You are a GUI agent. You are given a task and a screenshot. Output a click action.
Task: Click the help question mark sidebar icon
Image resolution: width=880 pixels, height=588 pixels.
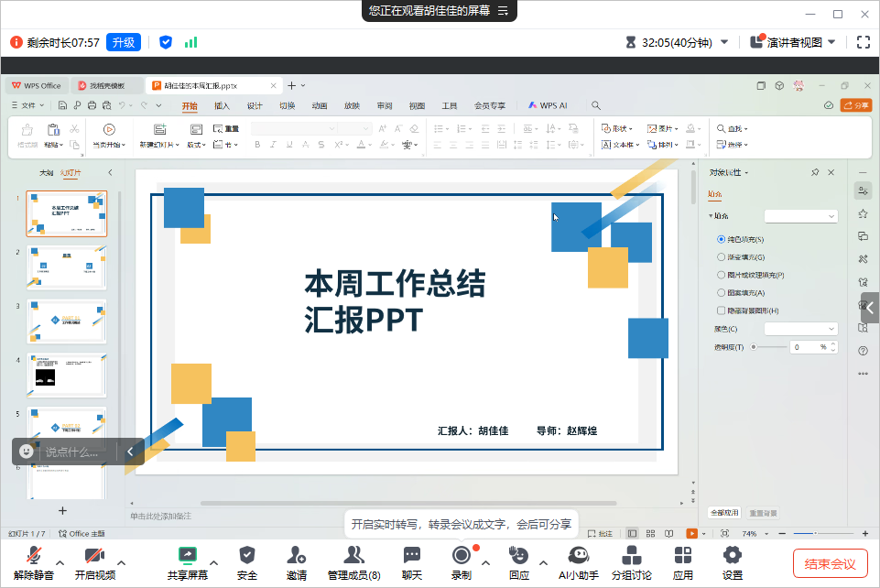[864, 351]
